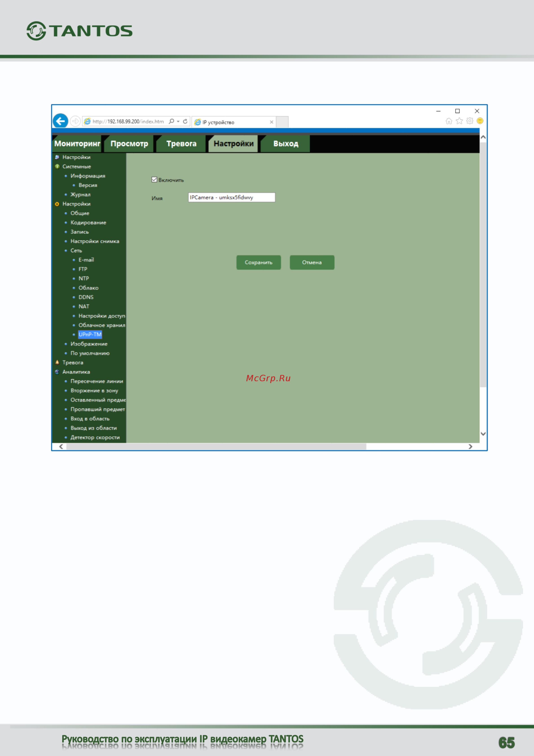Expand the Системные tree group
Image resolution: width=534 pixels, height=756 pixels.
[x=77, y=167]
